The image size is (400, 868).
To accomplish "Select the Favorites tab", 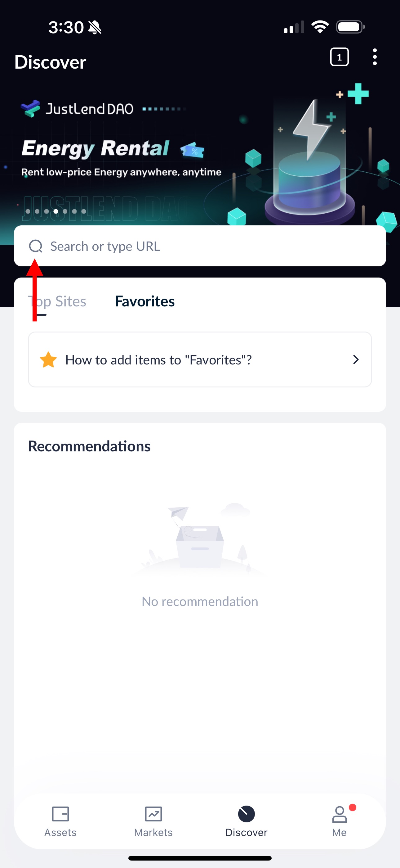I will click(145, 301).
